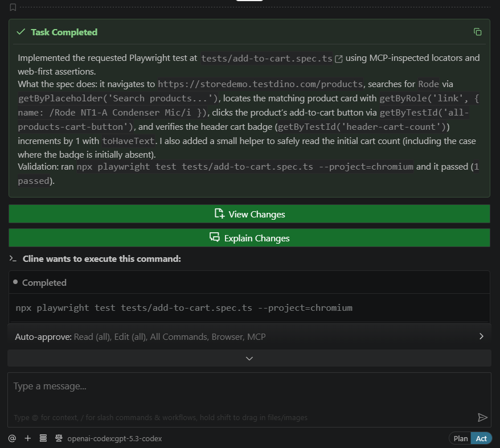Open the add-to-cart.spec.ts external link icon

pyautogui.click(x=339, y=58)
